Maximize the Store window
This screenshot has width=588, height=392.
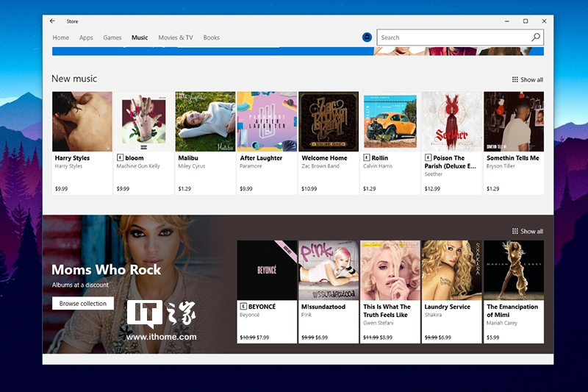coord(526,21)
